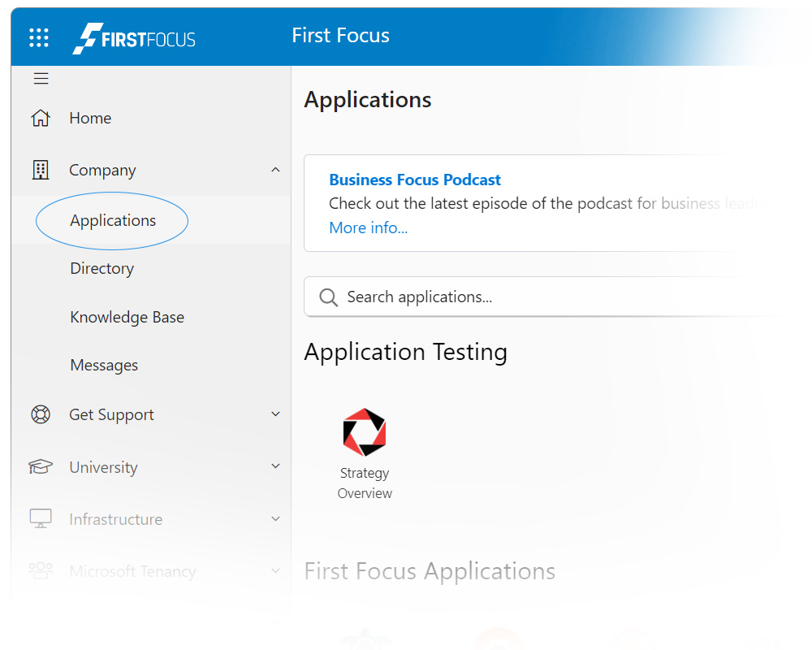The height and width of the screenshot is (650, 812).
Task: Collapse the Company section chevron
Action: coord(275,170)
